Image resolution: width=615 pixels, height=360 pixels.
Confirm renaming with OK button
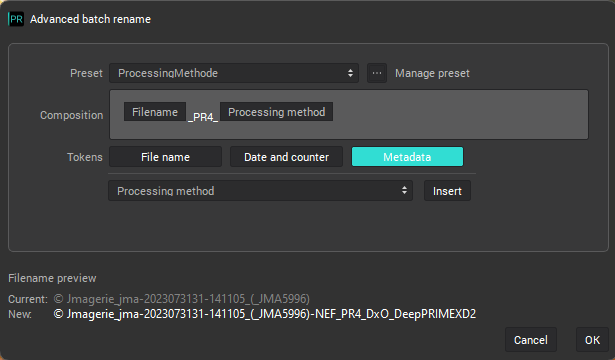click(592, 340)
